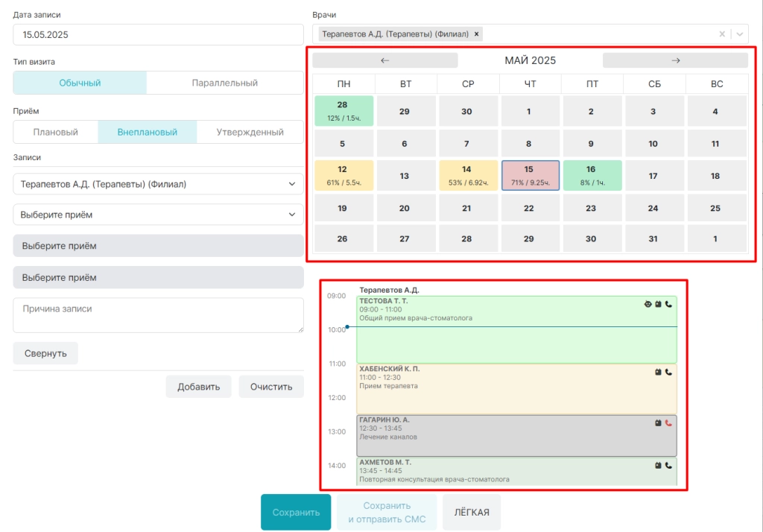Go to next month with the right arrow
The width and height of the screenshot is (763, 532).
[675, 60]
